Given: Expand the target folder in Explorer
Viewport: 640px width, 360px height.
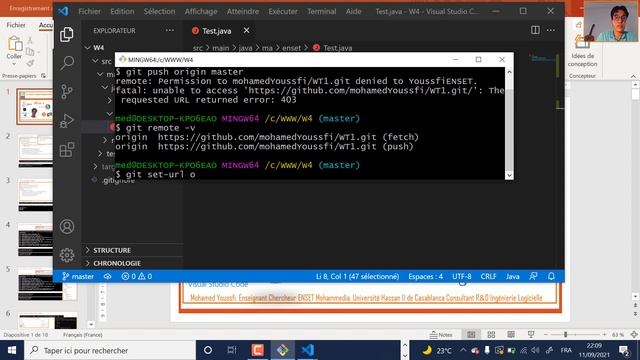Looking at the screenshot, I should tap(104, 167).
